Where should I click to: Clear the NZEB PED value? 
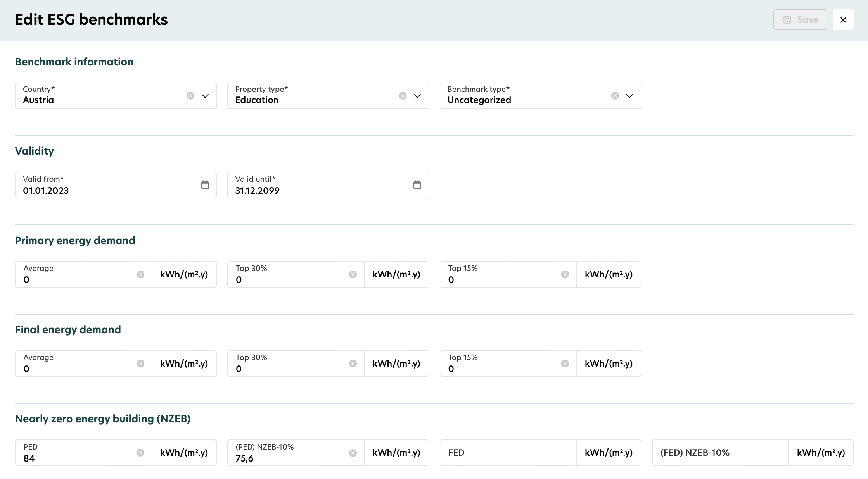tap(140, 453)
